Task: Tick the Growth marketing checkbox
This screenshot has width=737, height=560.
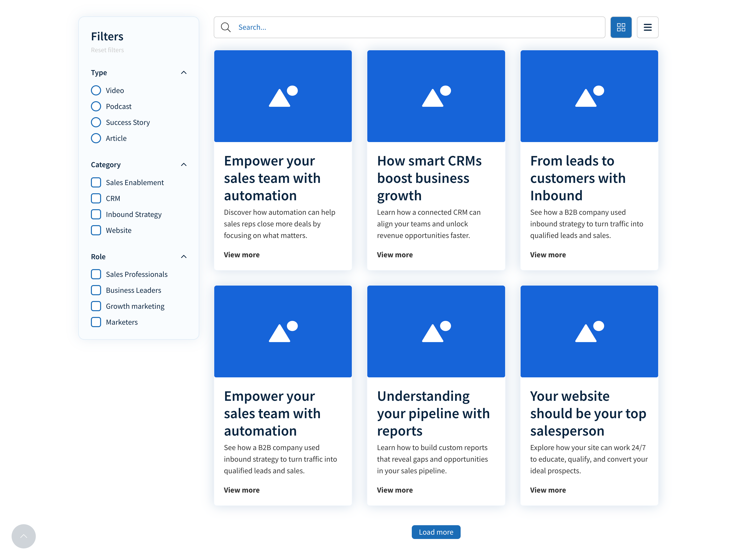Action: tap(96, 306)
